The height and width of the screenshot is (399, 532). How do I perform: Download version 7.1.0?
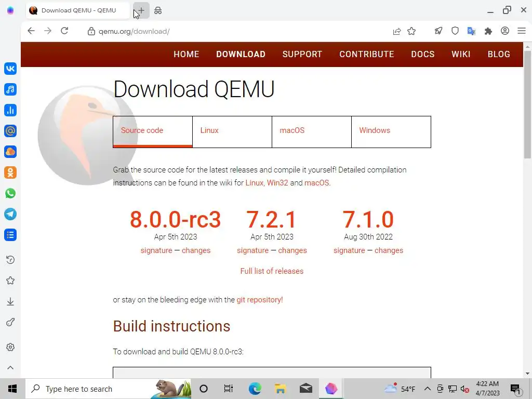368,220
